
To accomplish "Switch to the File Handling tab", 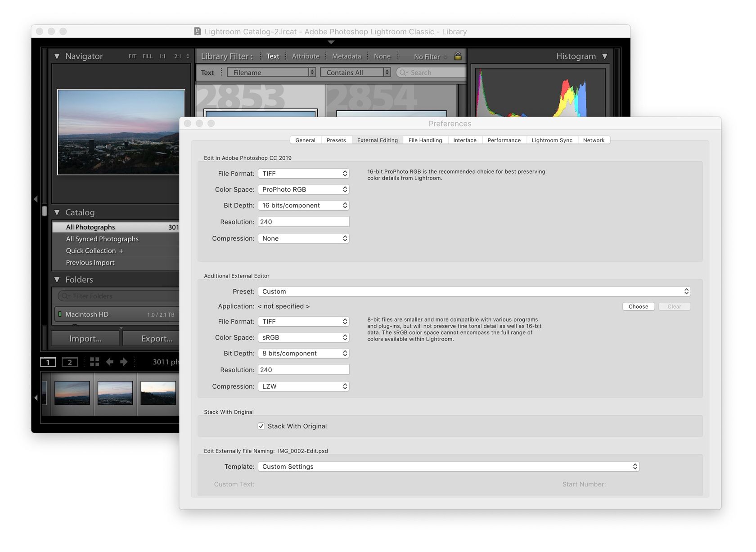I will [425, 140].
